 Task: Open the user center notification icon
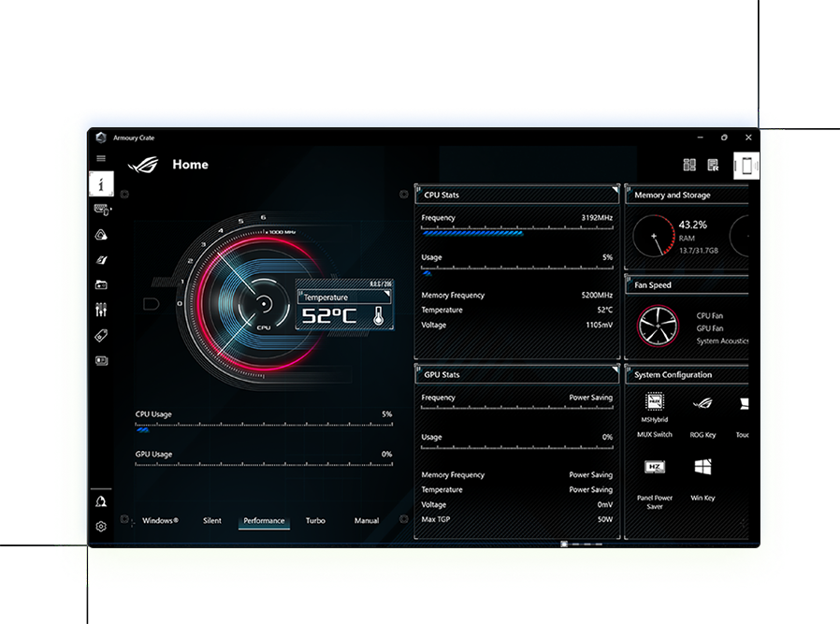(x=101, y=501)
